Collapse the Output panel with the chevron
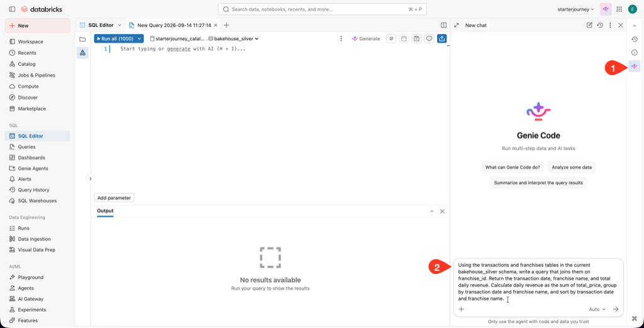Screen dimensions: 644x328 pos(431,211)
